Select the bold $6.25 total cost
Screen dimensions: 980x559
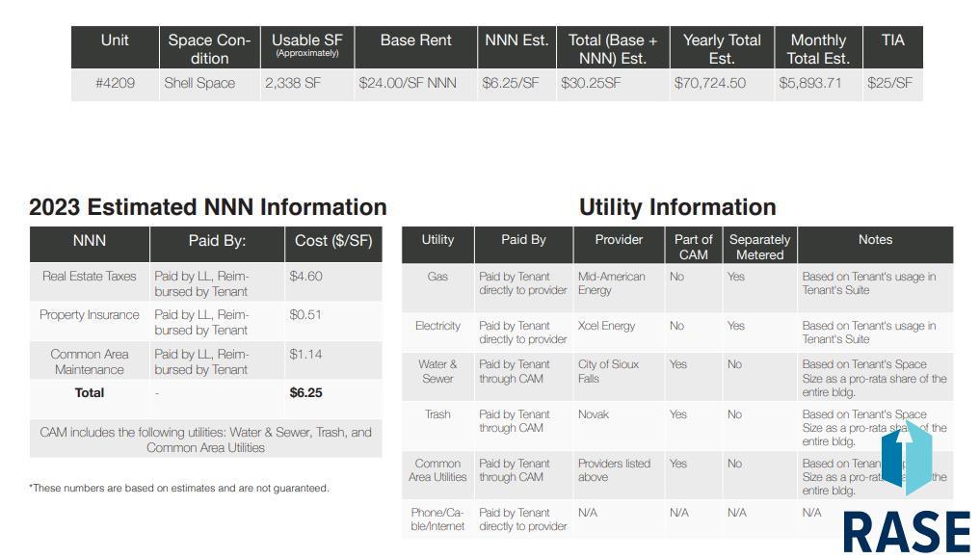[305, 393]
